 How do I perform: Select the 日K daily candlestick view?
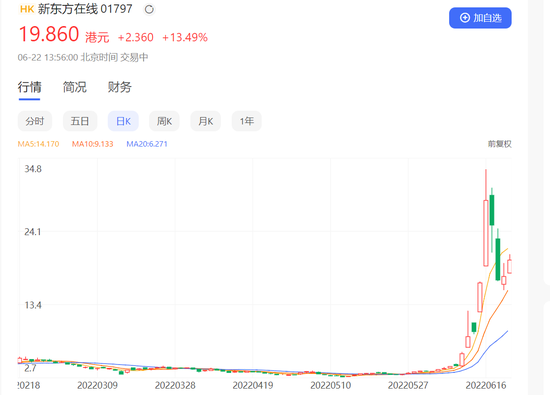pos(123,121)
